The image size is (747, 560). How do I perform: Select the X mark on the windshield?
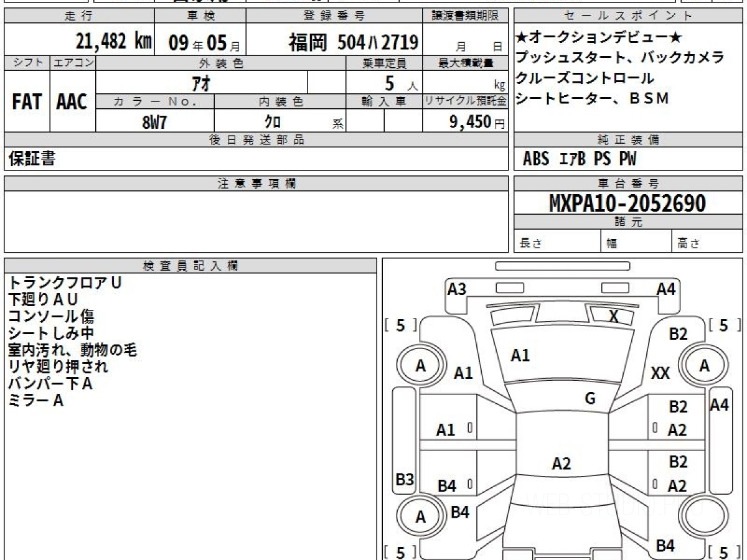coord(614,316)
